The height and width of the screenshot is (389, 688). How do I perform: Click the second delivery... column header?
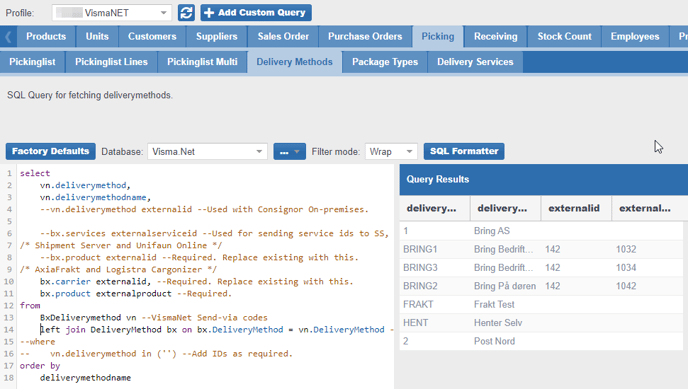[x=505, y=208]
